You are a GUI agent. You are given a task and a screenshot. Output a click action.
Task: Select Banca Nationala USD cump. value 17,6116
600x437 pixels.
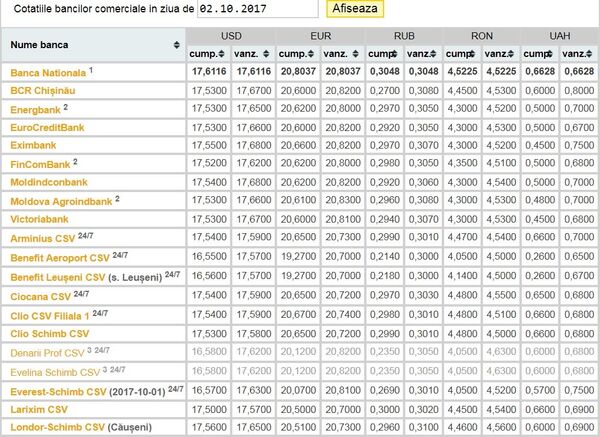(209, 72)
